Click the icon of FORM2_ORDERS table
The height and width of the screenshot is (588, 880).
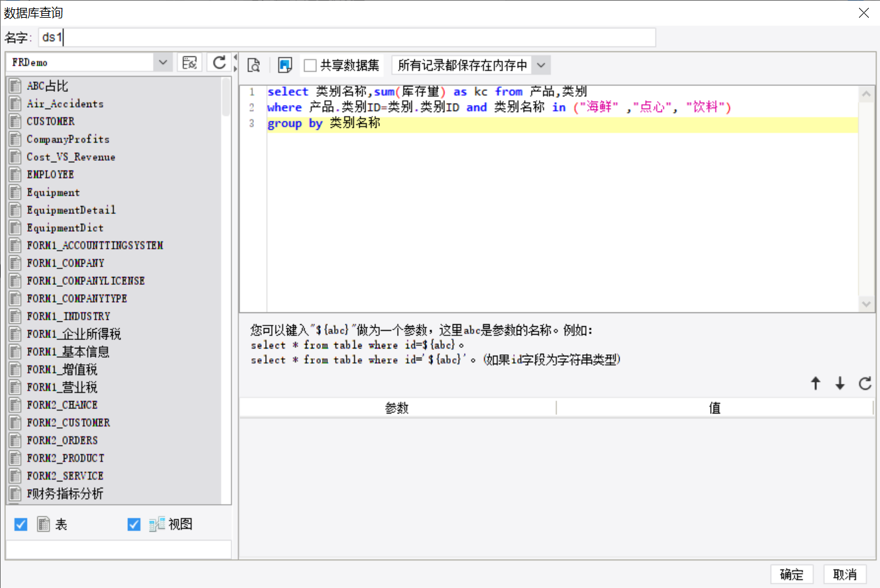(x=15, y=440)
